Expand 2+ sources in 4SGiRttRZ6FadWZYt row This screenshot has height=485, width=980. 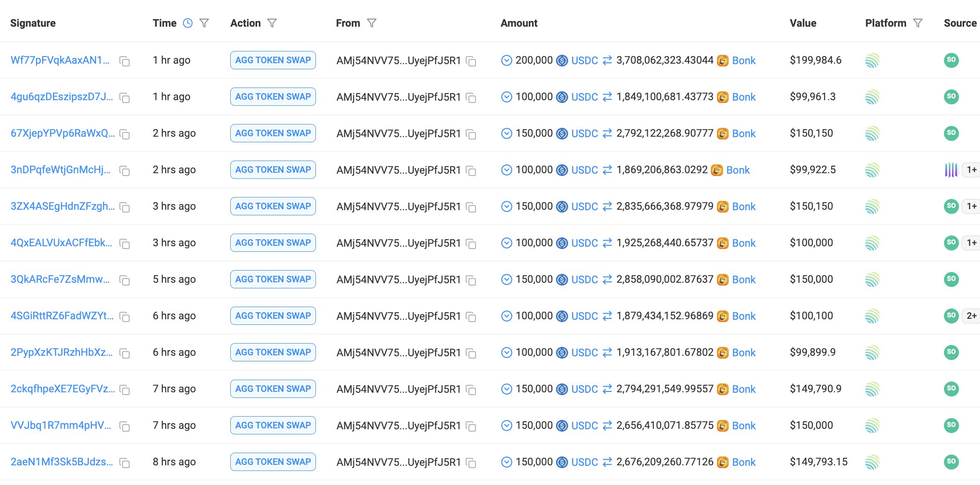[x=972, y=316]
